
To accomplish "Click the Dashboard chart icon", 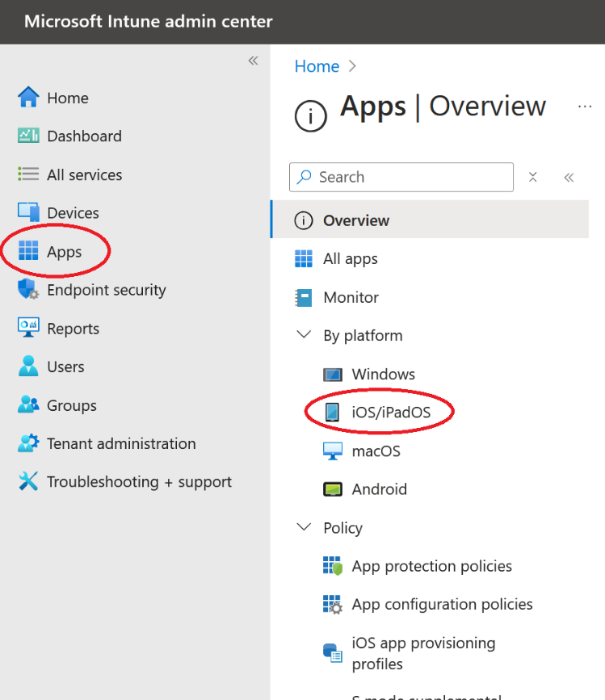I will 28,136.
